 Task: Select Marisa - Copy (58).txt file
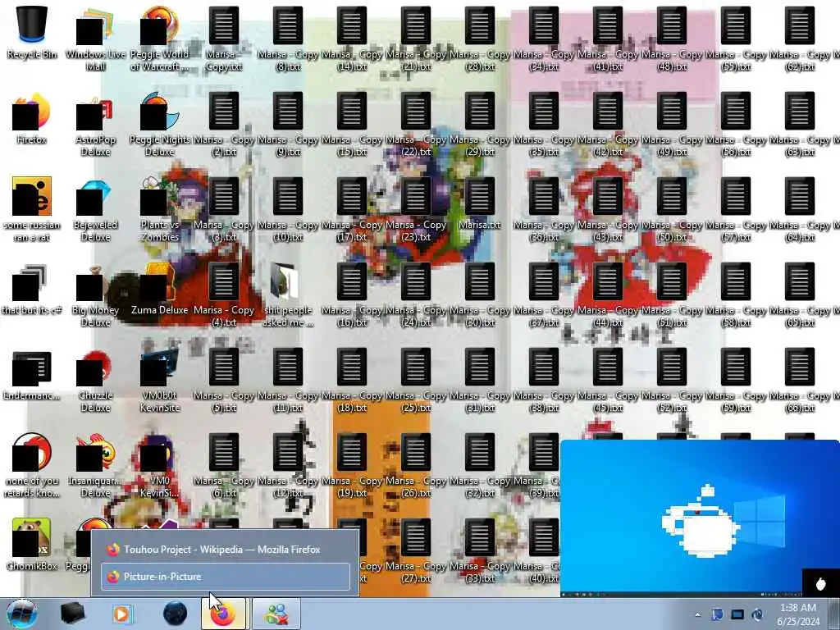(736, 294)
